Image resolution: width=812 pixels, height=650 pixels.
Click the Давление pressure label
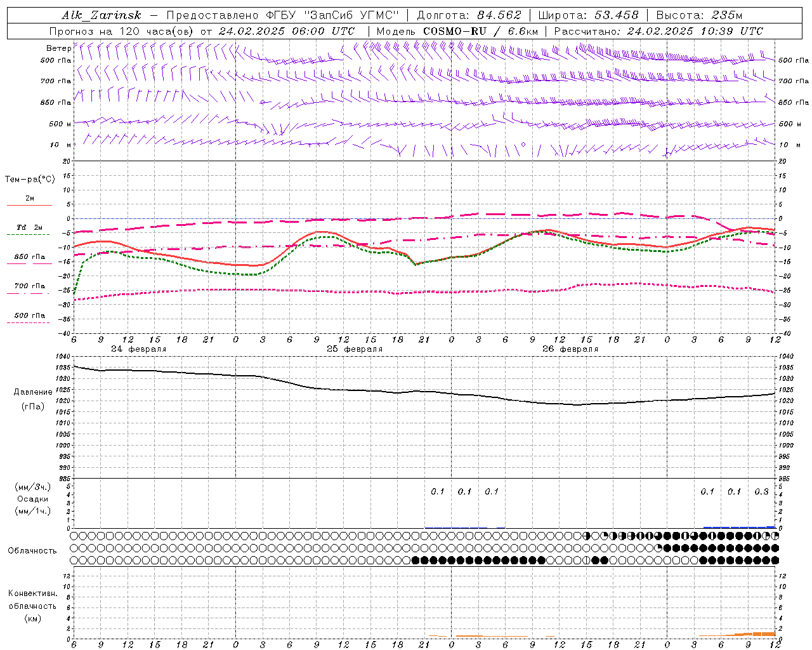33,392
